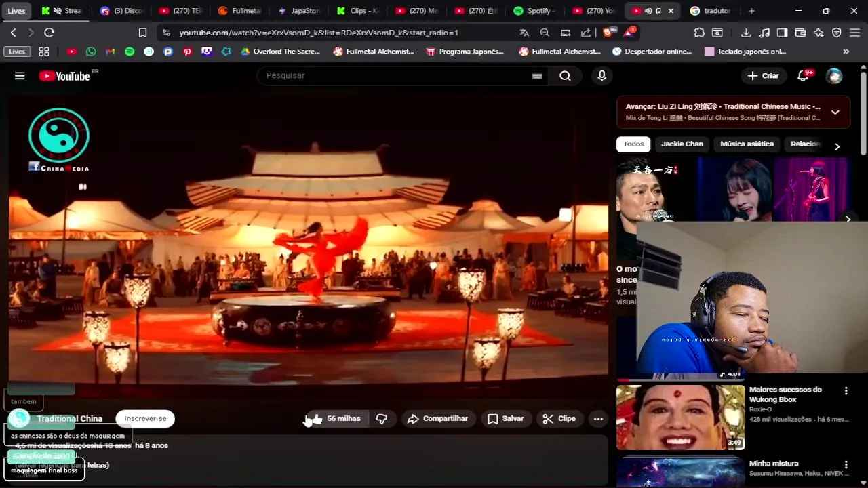Click the Criar create button
Screen dimensions: 868x488
click(764, 76)
